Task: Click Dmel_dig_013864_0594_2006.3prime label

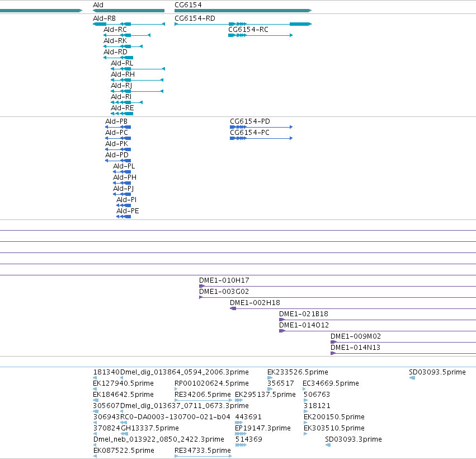Action: pyautogui.click(x=185, y=372)
